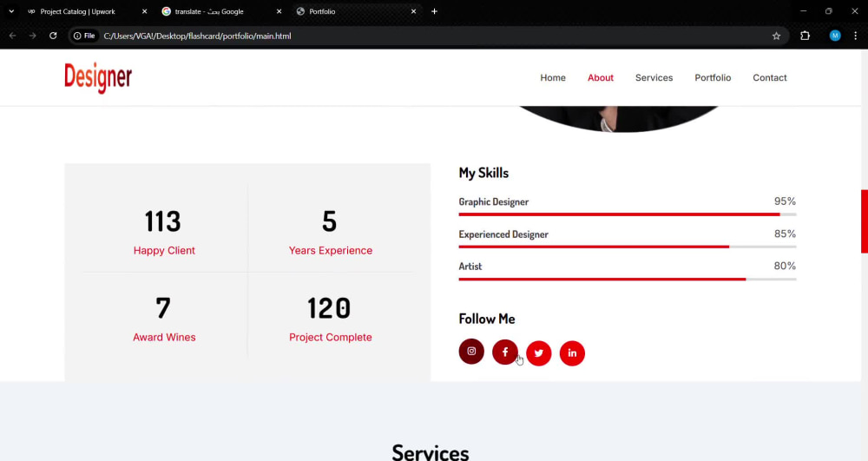Viewport: 868px width, 461px height.
Task: Click the 7 awards counter number
Action: 163,308
